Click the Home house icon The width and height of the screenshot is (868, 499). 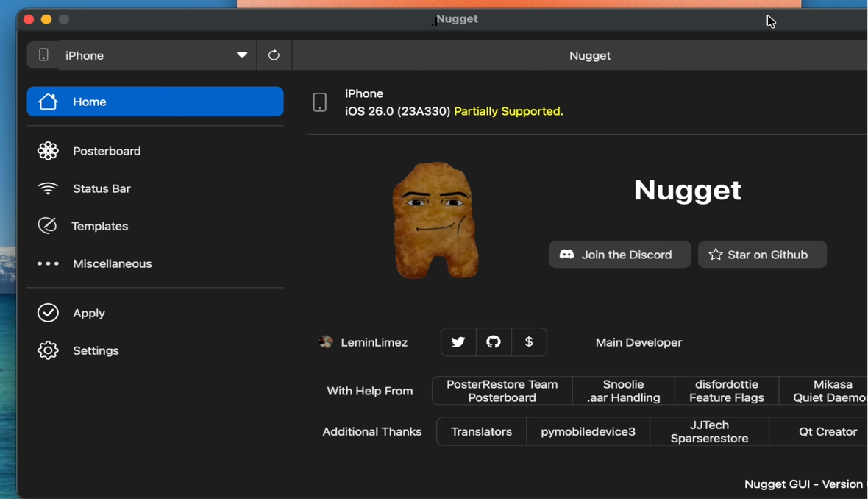[48, 102]
